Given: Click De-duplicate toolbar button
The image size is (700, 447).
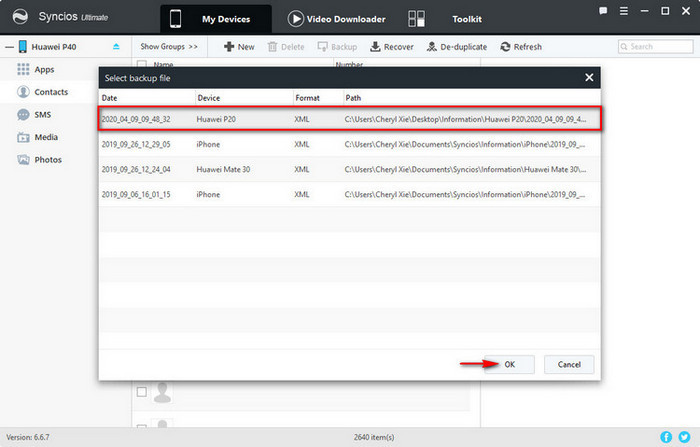Looking at the screenshot, I should (x=457, y=47).
